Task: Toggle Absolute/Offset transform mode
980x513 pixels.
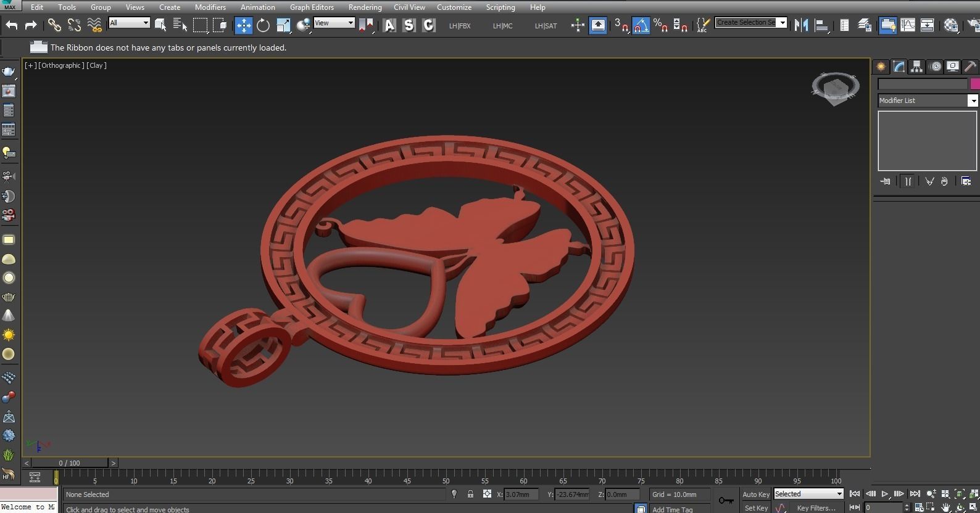Action: 487,494
